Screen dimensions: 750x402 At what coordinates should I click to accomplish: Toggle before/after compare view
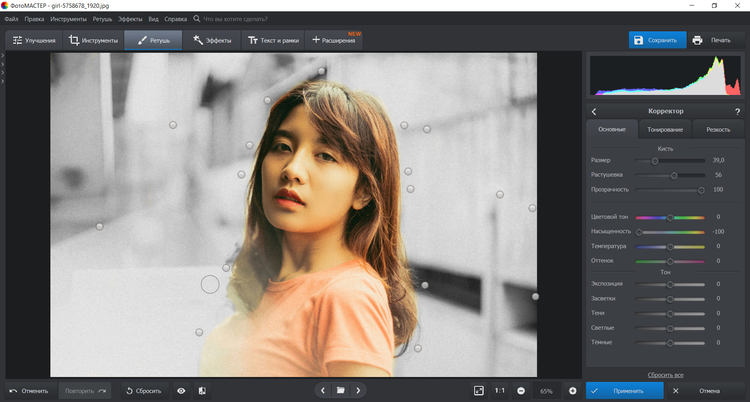click(x=202, y=390)
